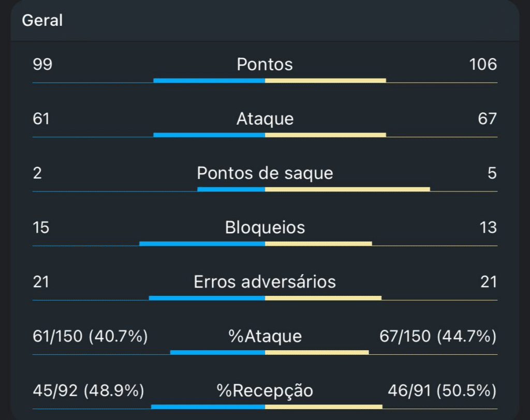Click the 5 value for Pontos de saque

492,173
